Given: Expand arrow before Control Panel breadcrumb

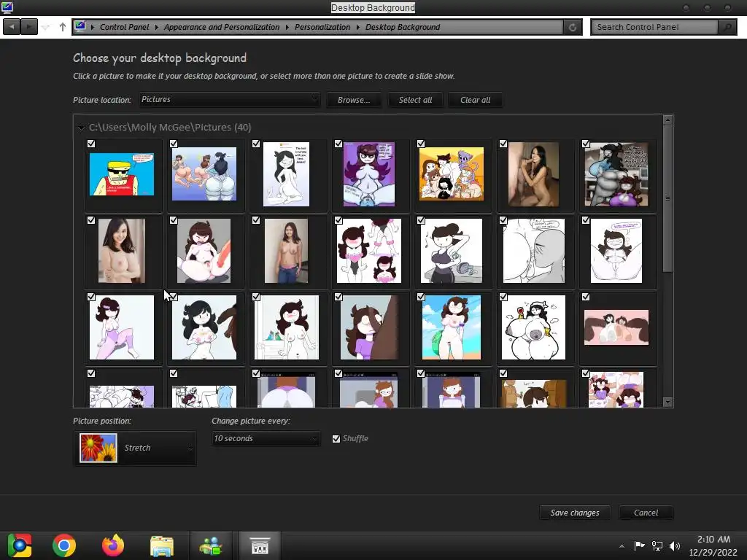Looking at the screenshot, I should click(93, 27).
